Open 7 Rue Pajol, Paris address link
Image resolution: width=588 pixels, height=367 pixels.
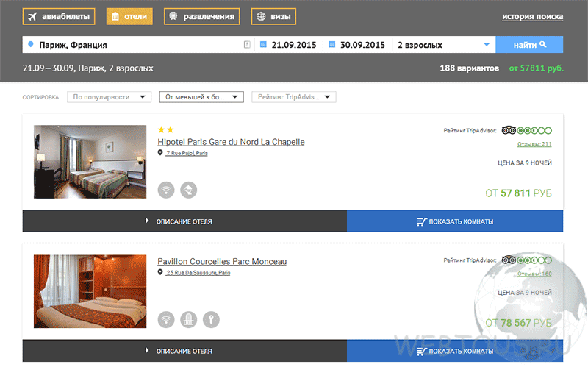tap(187, 153)
